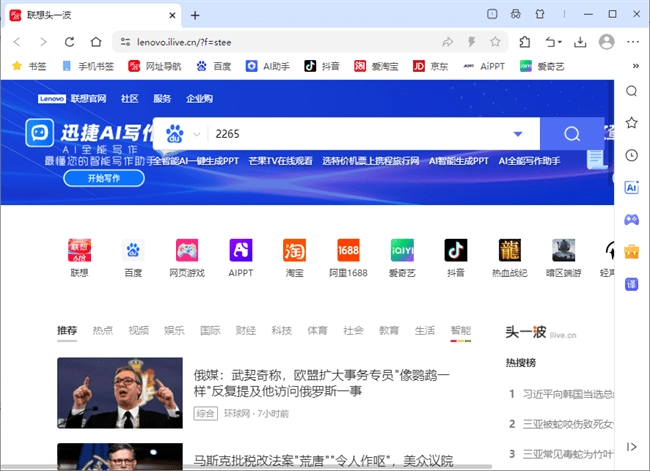Close the 联想头一波 tab
Viewport: 650px width, 471px height.
point(172,15)
